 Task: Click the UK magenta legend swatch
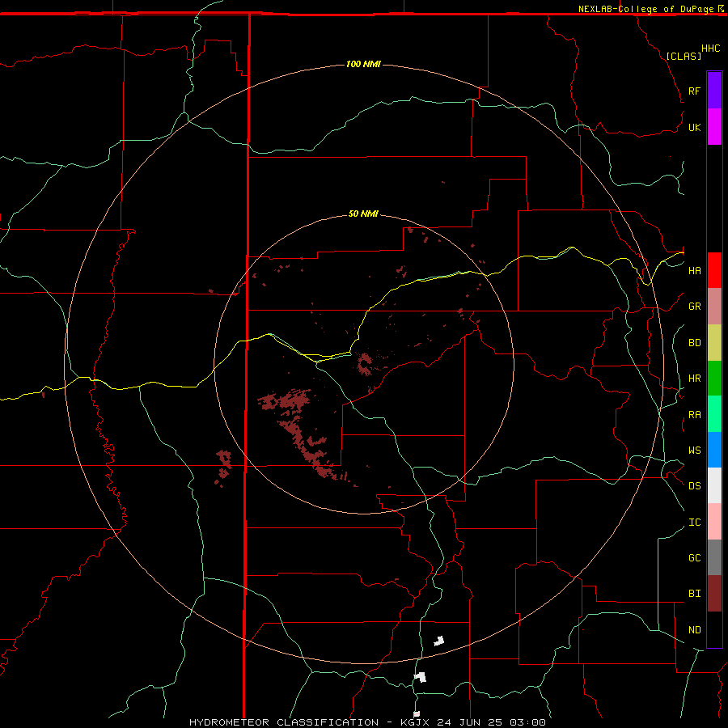pos(714,127)
